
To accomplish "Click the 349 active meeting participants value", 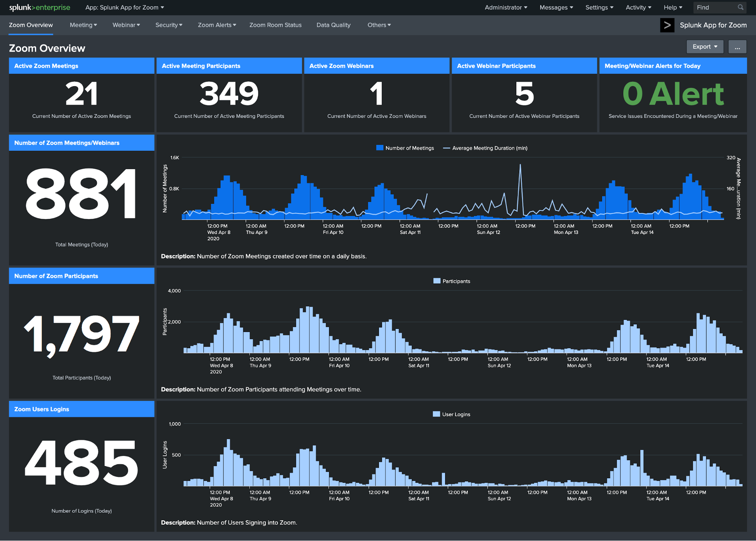I will click(229, 94).
